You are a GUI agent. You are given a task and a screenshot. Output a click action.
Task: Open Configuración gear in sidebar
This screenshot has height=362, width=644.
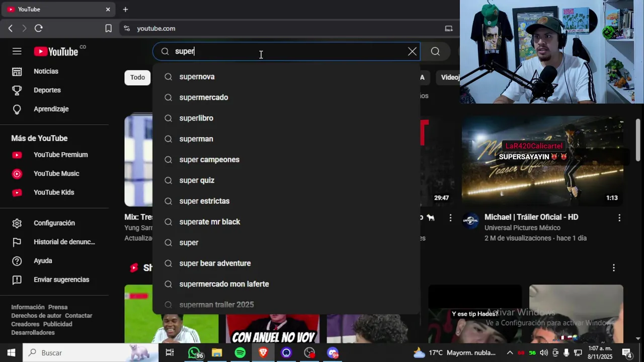54,223
